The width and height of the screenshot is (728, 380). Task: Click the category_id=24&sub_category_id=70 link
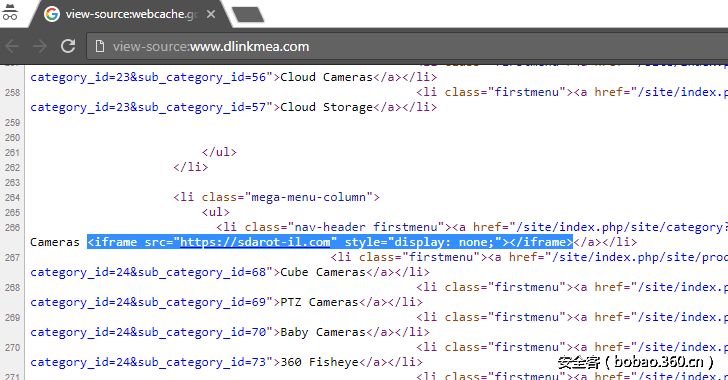coord(148,332)
